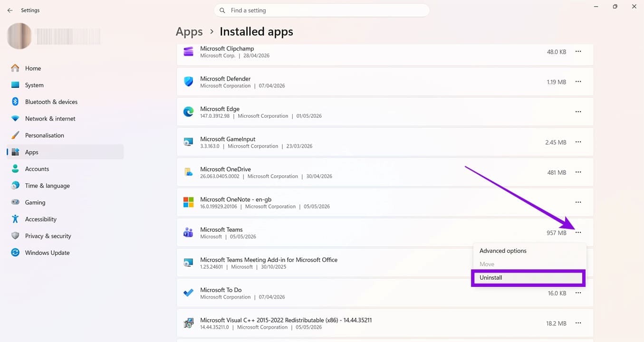This screenshot has width=644, height=342.
Task: Open Accounts settings
Action: [65, 169]
